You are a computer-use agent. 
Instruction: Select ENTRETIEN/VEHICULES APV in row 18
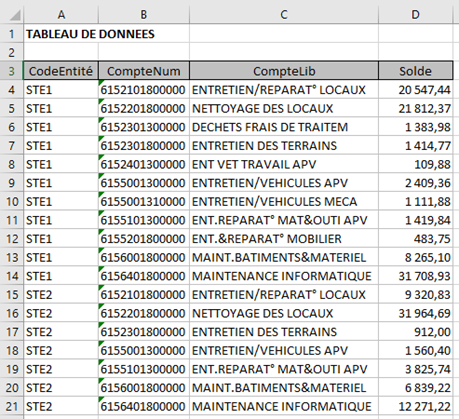click(x=284, y=351)
